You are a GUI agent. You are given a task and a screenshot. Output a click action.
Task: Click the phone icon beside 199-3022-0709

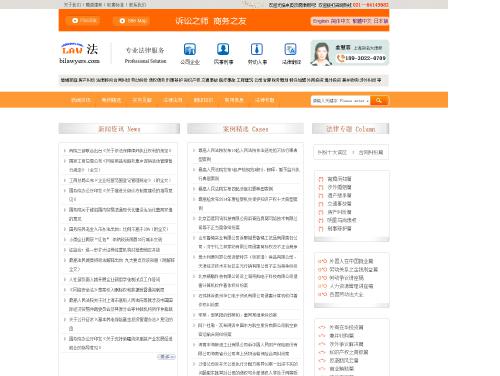click(341, 58)
